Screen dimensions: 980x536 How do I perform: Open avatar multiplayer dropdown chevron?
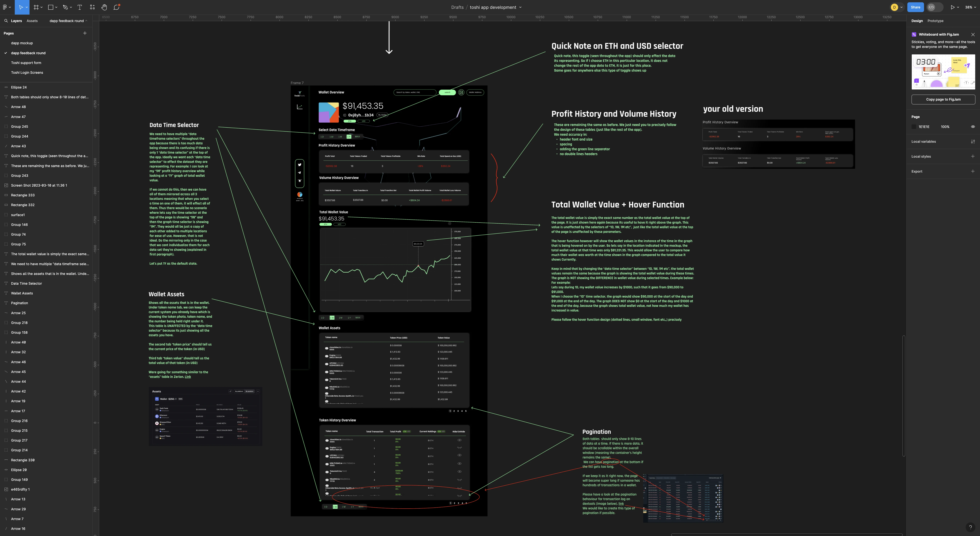pyautogui.click(x=901, y=7)
